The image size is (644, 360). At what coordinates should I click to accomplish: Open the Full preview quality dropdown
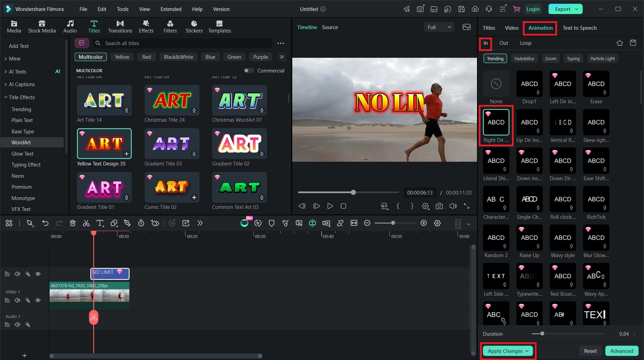pyautogui.click(x=439, y=27)
